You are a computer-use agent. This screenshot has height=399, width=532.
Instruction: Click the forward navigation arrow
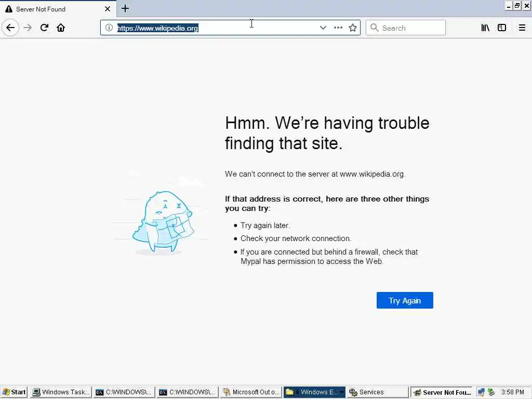coord(28,28)
